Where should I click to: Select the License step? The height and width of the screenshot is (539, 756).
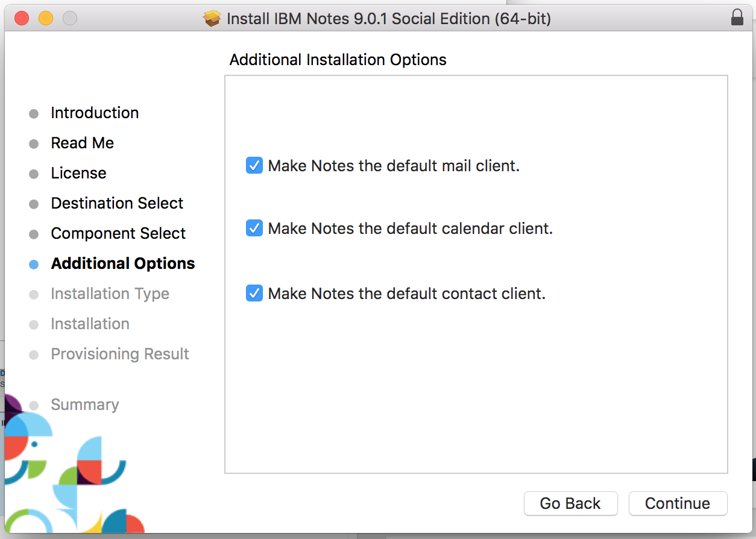(78, 173)
